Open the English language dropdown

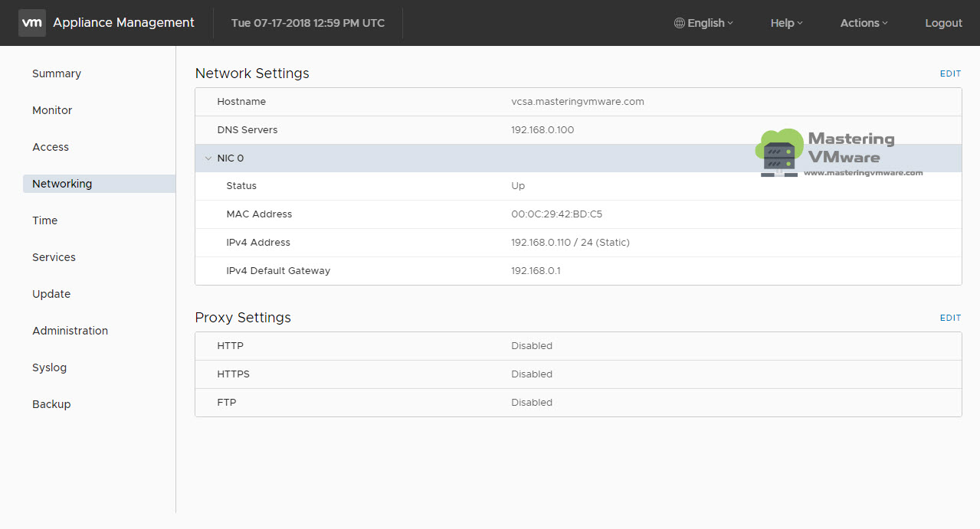tap(705, 23)
